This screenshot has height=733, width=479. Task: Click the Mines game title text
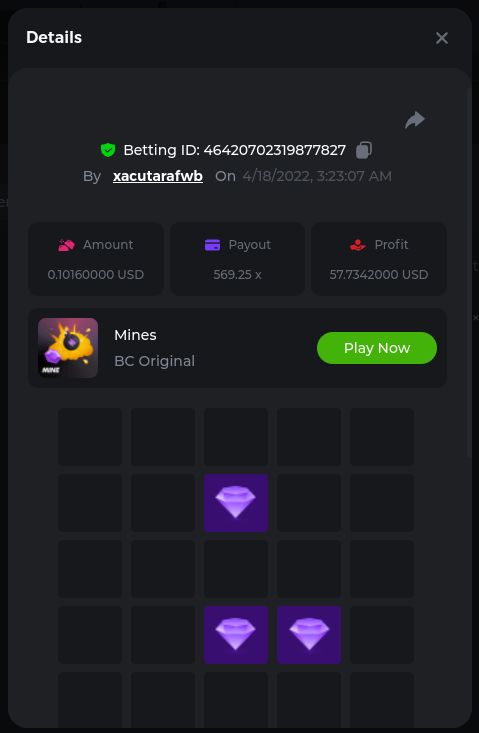[x=136, y=335]
